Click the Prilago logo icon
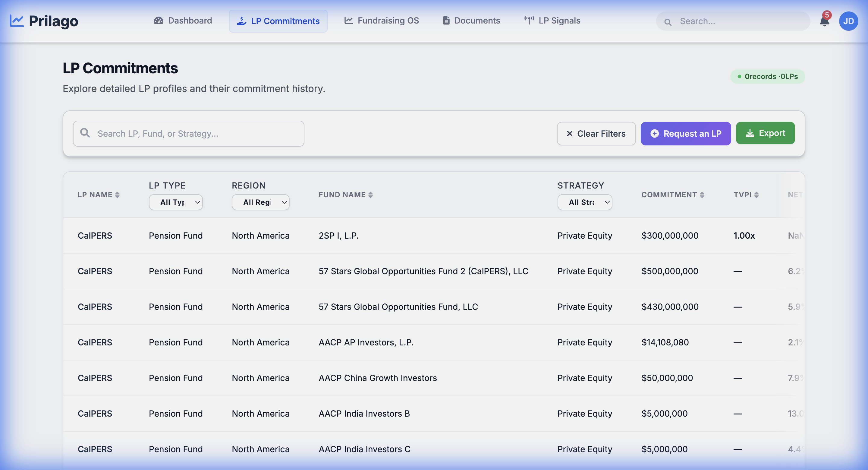This screenshot has width=868, height=470. (17, 20)
